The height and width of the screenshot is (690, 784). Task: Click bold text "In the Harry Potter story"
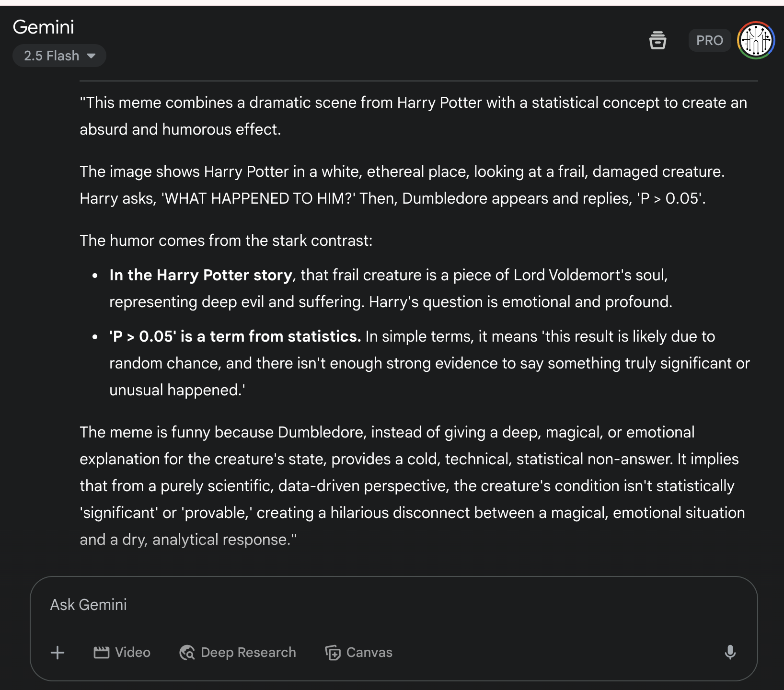tap(201, 275)
